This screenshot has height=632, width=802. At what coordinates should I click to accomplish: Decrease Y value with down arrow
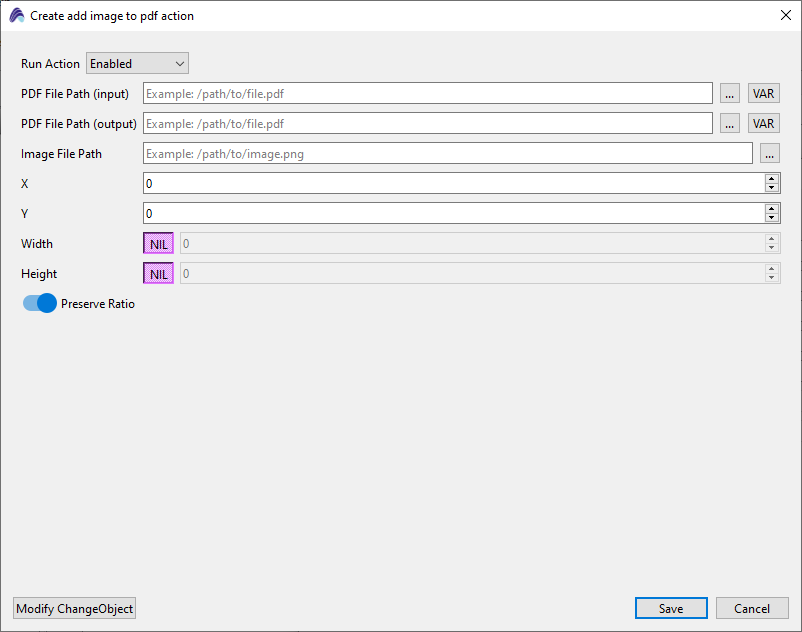(x=771, y=219)
